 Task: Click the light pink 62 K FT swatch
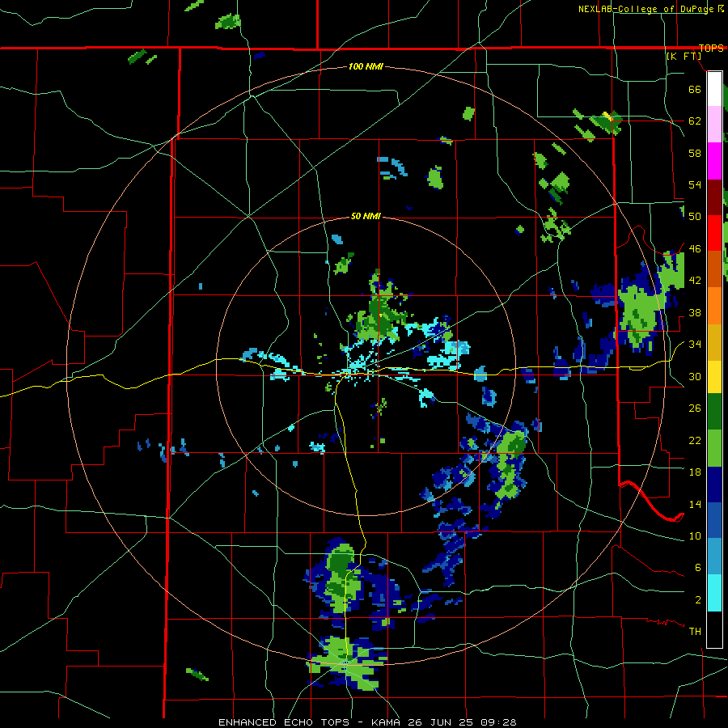[714, 124]
